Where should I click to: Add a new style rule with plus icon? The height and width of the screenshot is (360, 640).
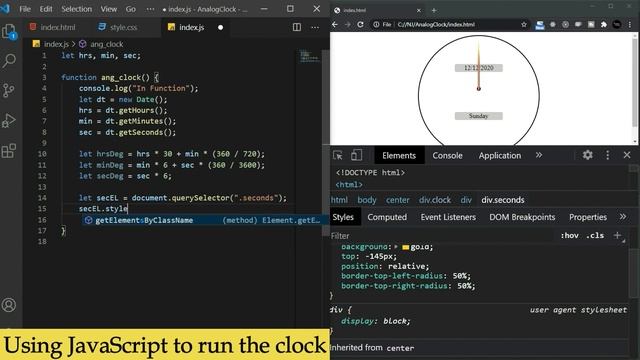618,236
